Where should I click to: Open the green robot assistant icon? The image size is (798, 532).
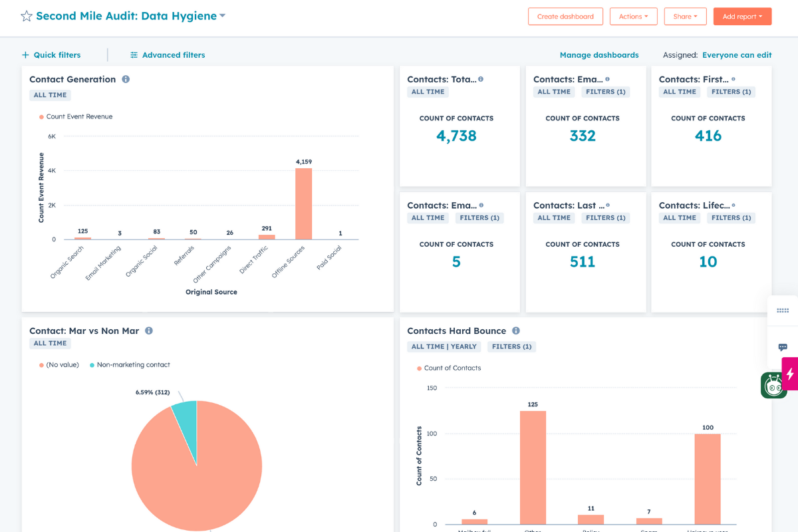pyautogui.click(x=773, y=385)
